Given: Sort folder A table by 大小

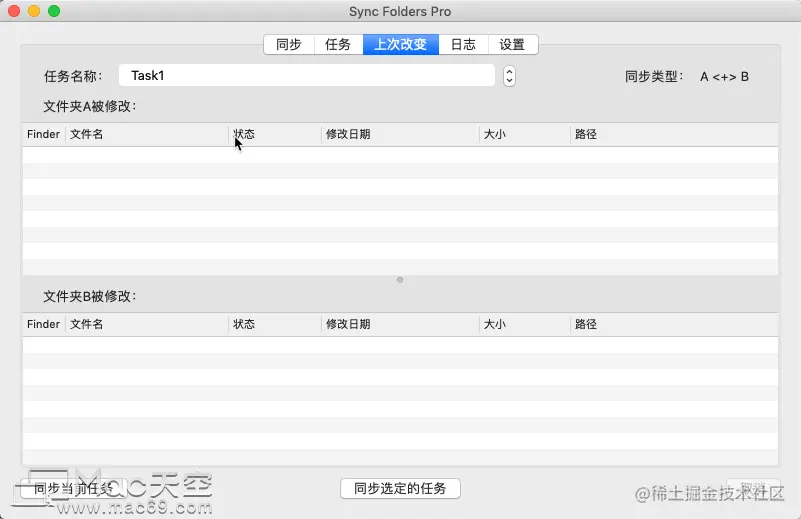Looking at the screenshot, I should pos(525,134).
